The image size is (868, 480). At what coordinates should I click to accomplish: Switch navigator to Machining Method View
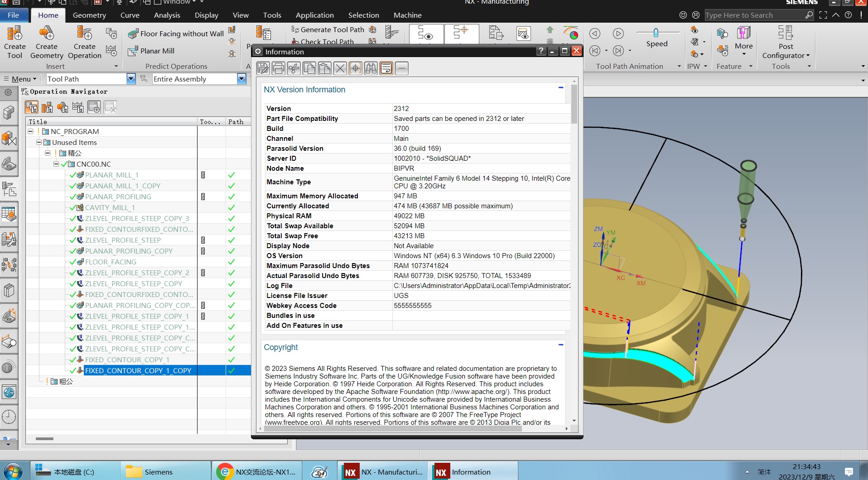point(78,107)
